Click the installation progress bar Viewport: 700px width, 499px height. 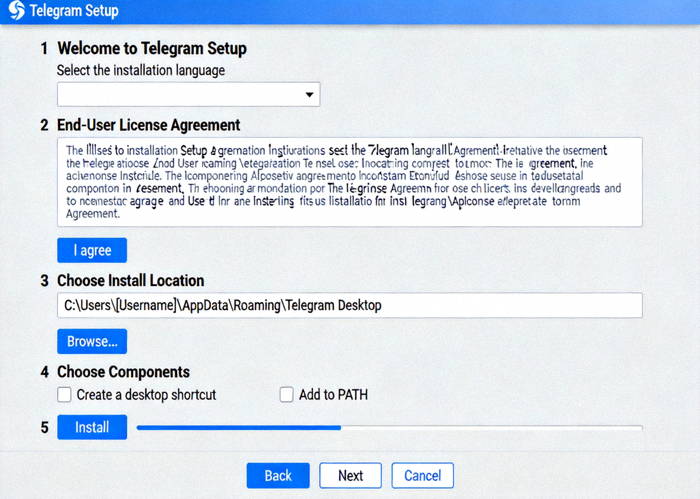point(389,427)
